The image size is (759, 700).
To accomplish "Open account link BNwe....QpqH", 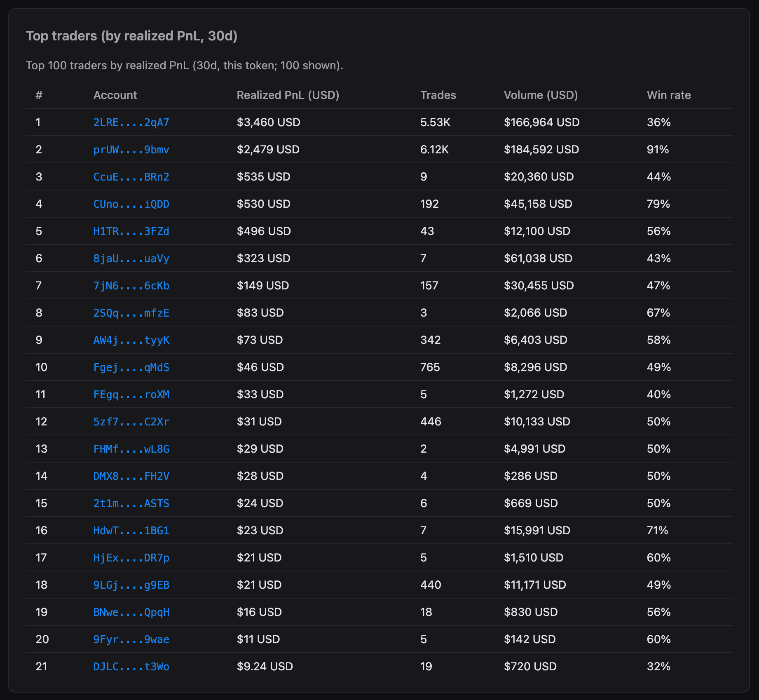I will 131,612.
